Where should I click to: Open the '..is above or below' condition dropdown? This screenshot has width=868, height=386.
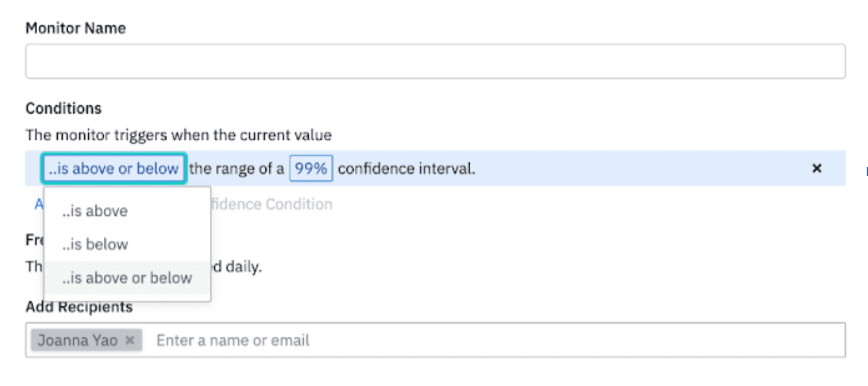pos(114,169)
